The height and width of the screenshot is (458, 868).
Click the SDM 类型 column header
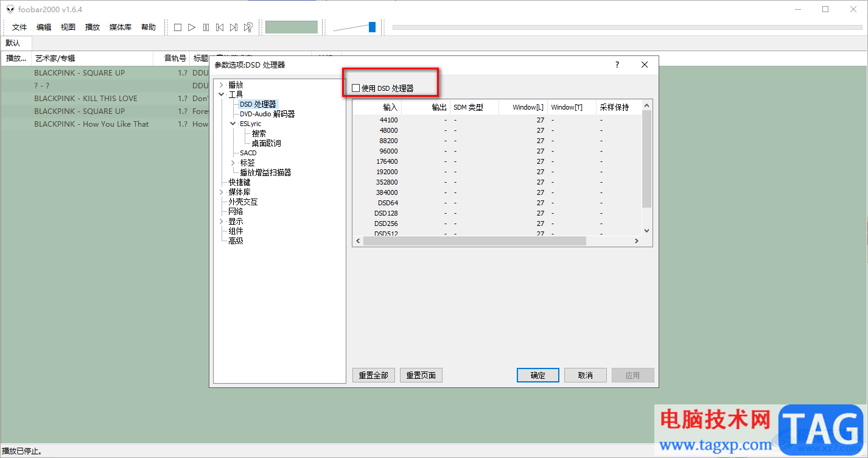474,107
